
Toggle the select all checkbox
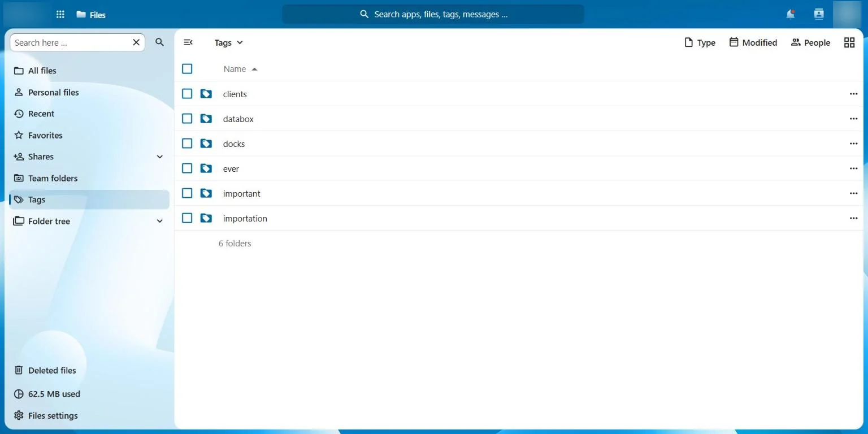coord(187,69)
